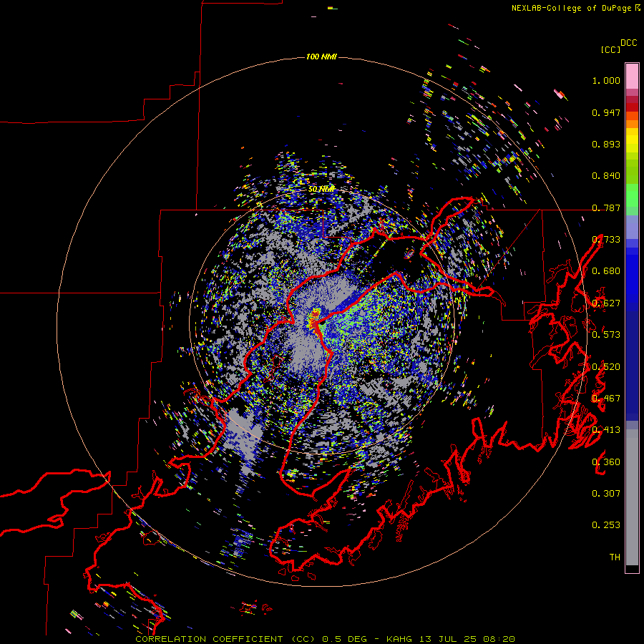The width and height of the screenshot is (644, 644).
Task: Click the '[CC]' legend unit label
Action: tap(610, 49)
